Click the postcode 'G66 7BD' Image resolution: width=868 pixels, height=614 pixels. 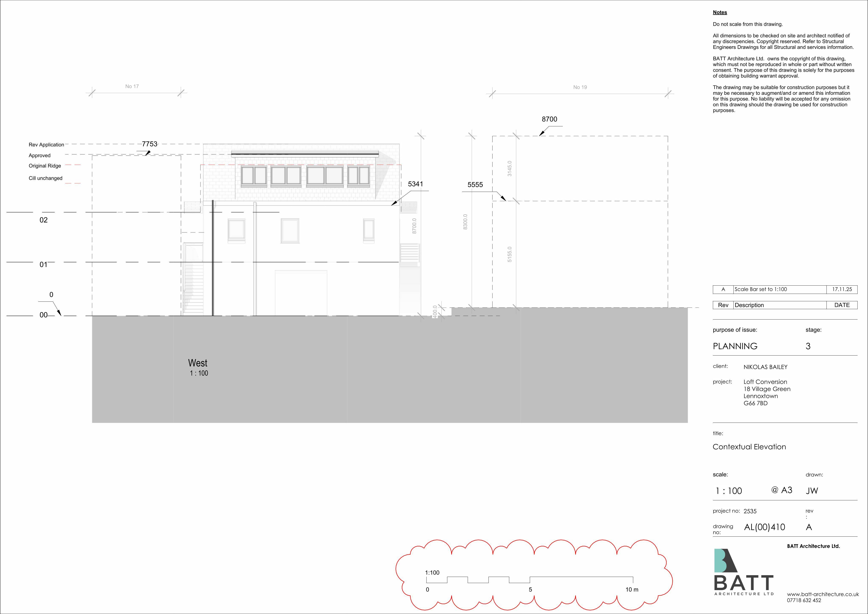point(755,403)
